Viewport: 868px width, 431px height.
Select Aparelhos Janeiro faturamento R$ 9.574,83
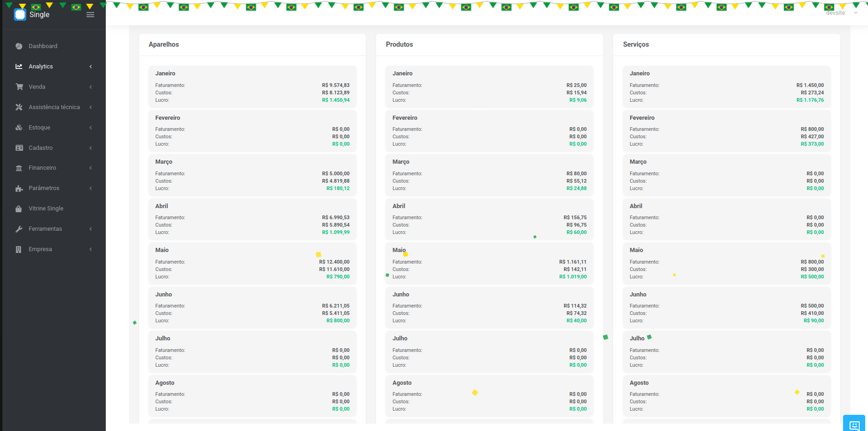(336, 86)
